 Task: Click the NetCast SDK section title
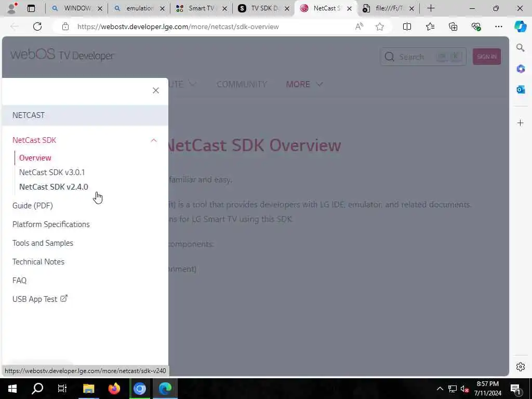(34, 140)
